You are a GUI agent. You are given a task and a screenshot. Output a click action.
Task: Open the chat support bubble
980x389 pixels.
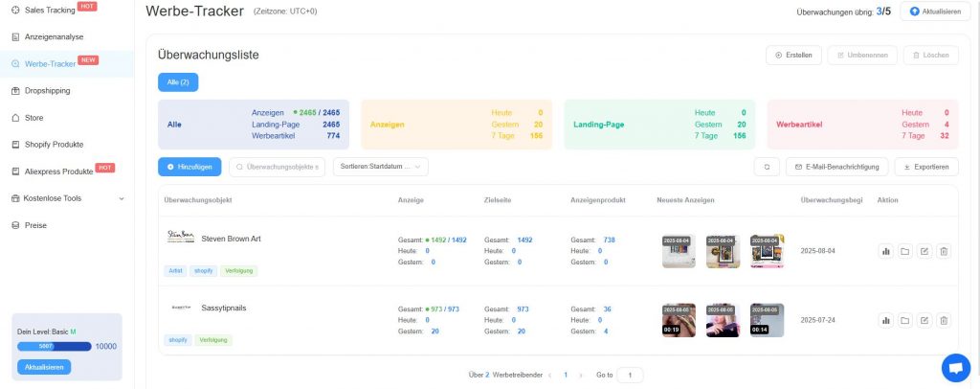coord(956,368)
